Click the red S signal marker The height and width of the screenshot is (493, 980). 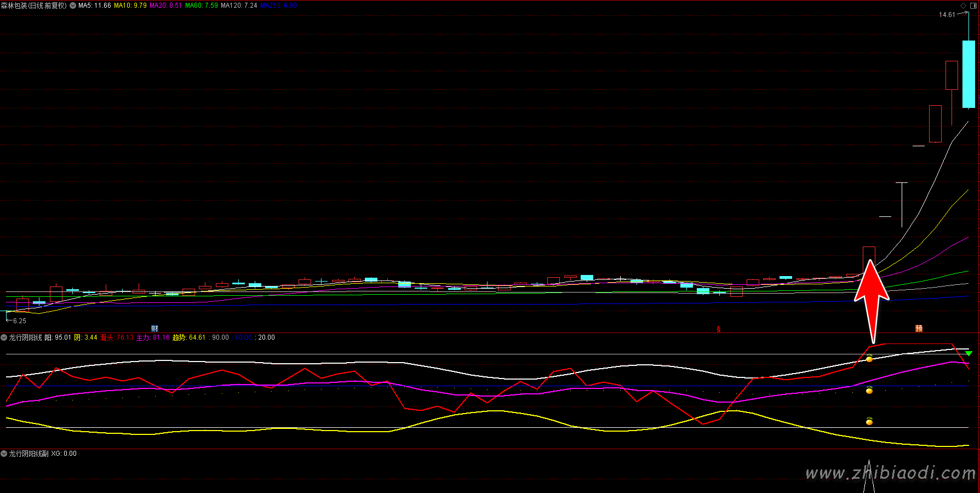point(719,329)
